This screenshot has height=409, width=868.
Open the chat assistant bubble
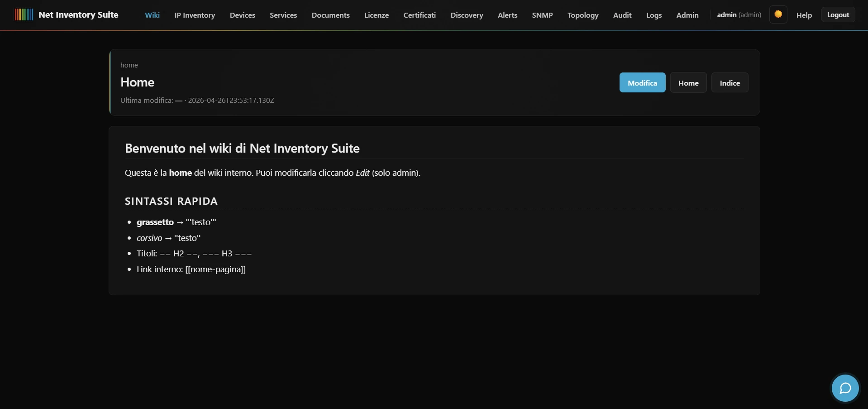point(844,388)
